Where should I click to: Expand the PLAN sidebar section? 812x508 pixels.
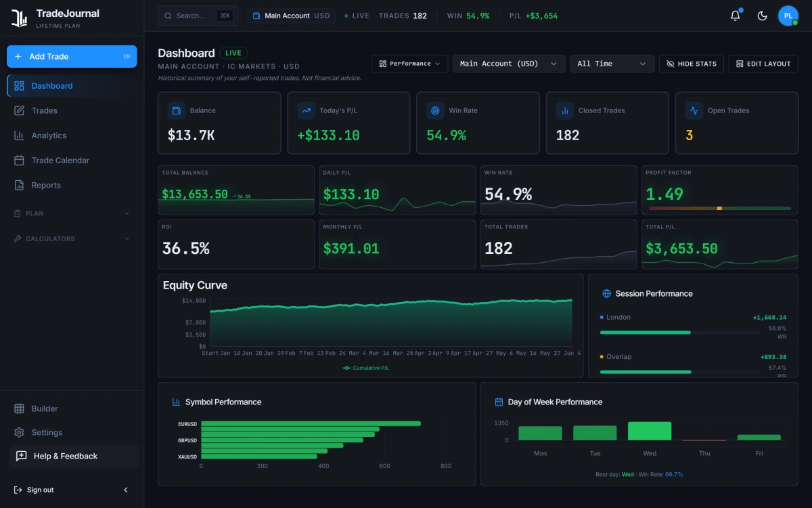point(72,213)
